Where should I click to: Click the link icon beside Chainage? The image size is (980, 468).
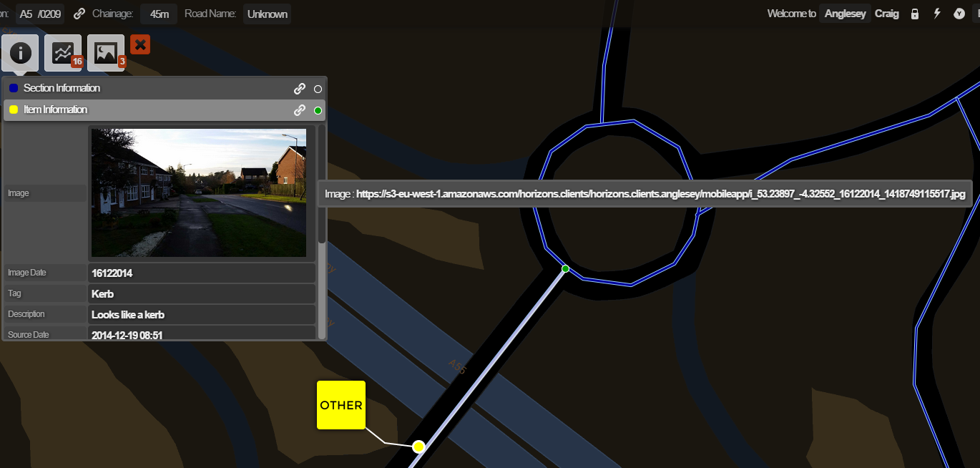(x=79, y=14)
